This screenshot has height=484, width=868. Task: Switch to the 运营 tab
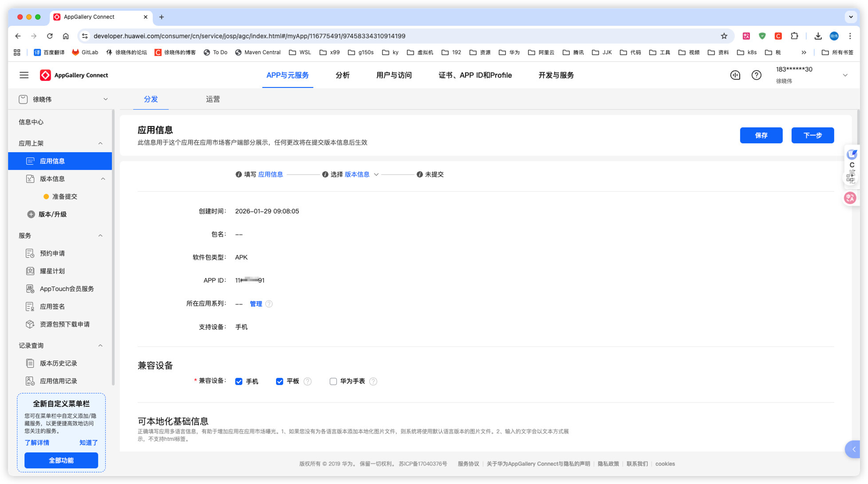click(213, 99)
